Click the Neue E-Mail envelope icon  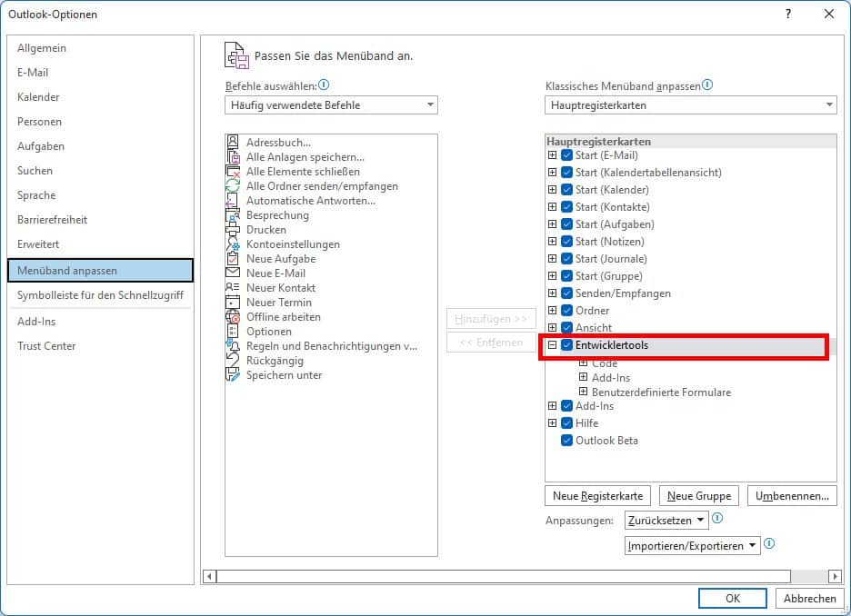click(x=233, y=273)
